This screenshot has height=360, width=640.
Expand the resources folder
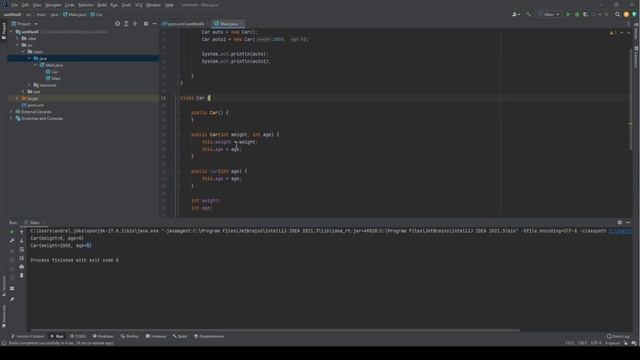[x=29, y=85]
